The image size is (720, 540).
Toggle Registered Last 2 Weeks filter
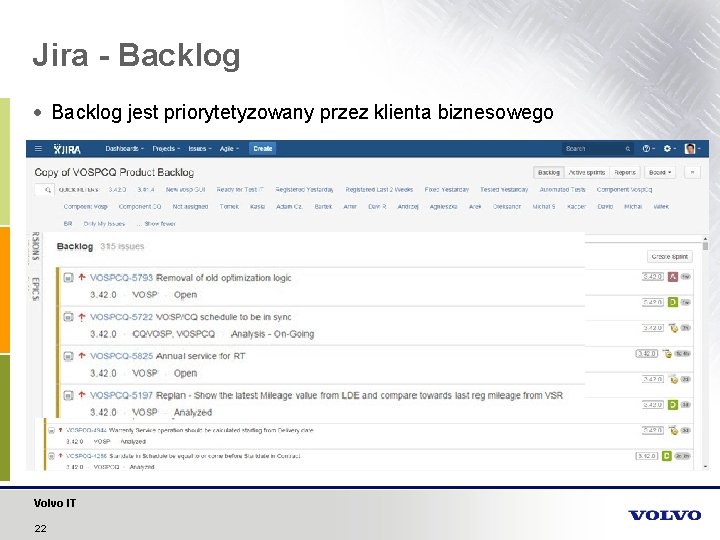[x=379, y=190]
